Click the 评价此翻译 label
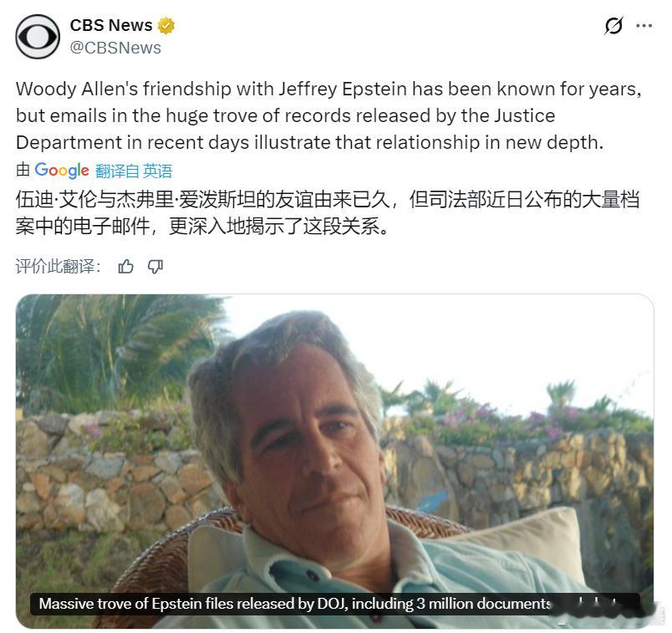This screenshot has height=633, width=672. (59, 266)
